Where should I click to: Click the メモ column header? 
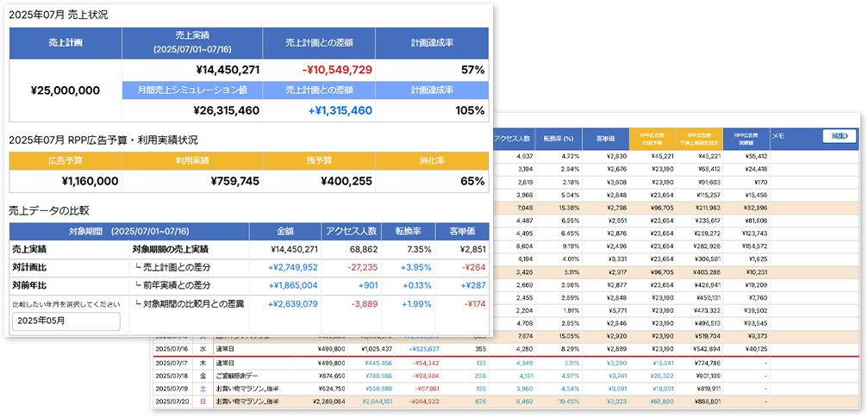777,135
